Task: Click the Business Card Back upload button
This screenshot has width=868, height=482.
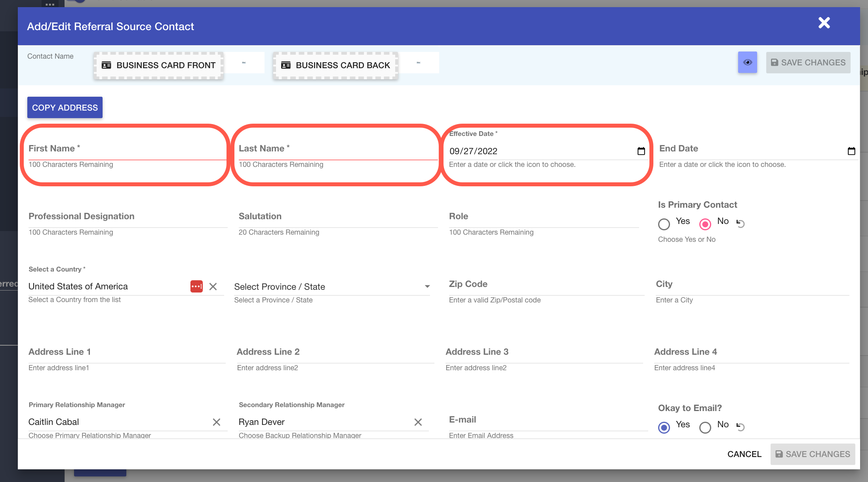Action: tap(335, 65)
